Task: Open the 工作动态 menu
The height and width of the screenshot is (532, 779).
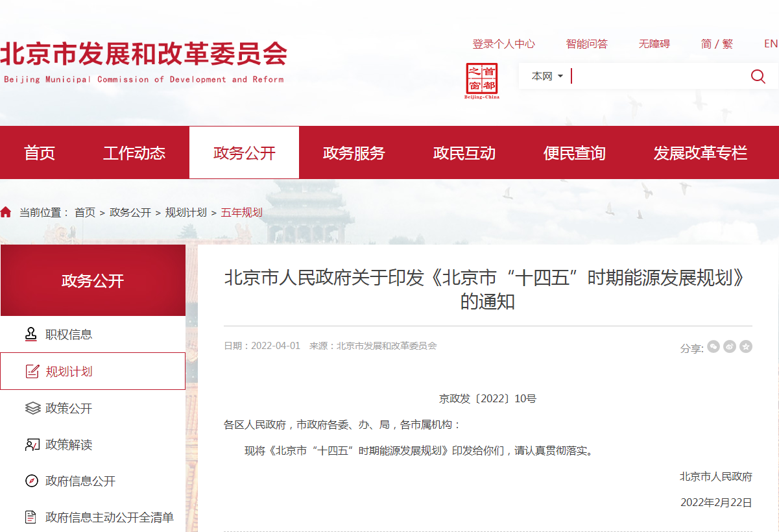Action: [134, 152]
